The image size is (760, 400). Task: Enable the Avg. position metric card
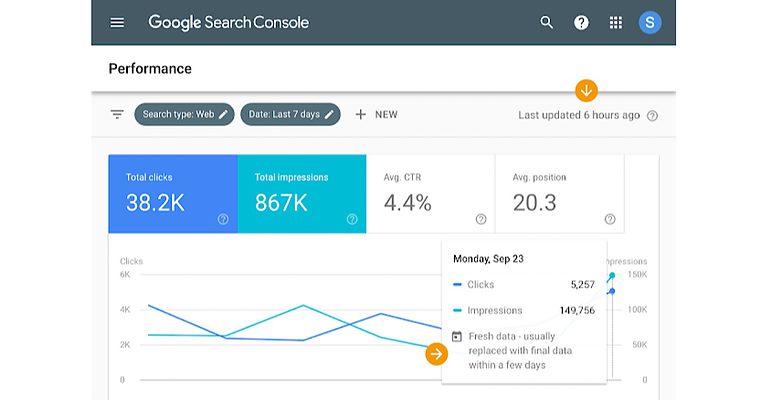(x=560, y=194)
